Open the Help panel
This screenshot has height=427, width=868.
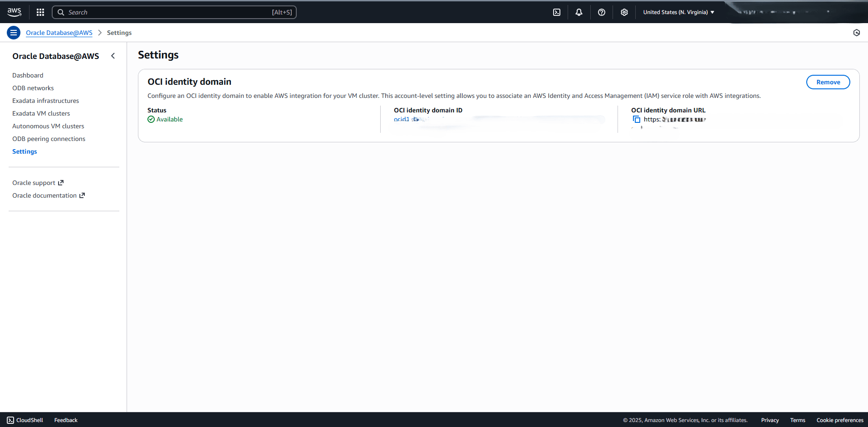601,12
